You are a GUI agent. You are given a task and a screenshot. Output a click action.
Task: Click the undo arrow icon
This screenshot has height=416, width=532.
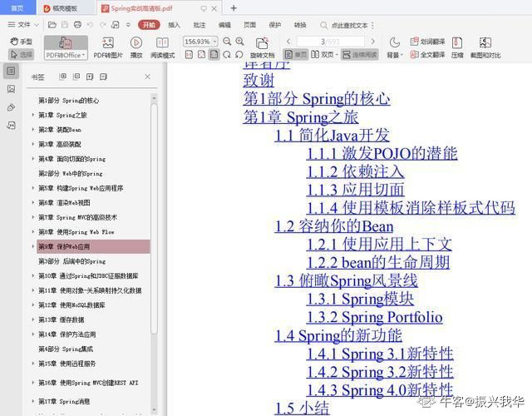click(90, 25)
